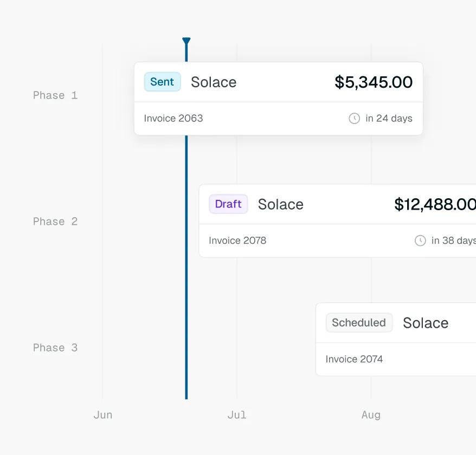This screenshot has width=476, height=455.
Task: Select the Sent status badge
Action: point(163,82)
